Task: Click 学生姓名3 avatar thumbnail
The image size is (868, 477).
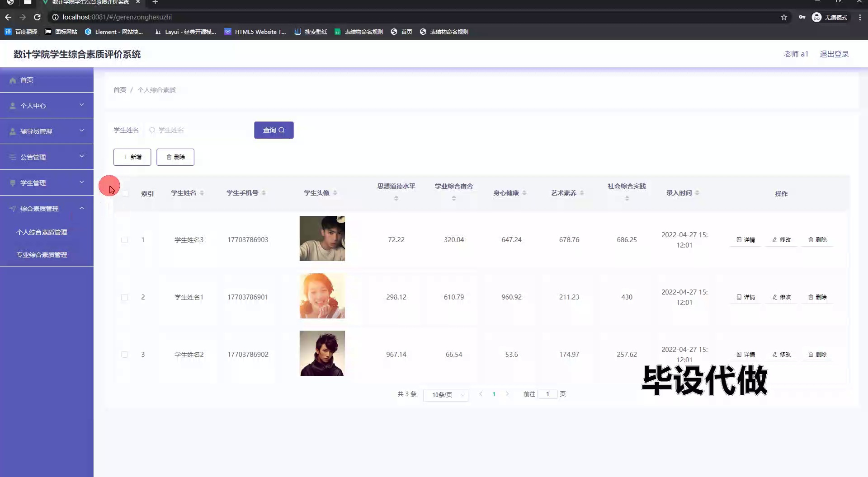Action: coord(322,238)
